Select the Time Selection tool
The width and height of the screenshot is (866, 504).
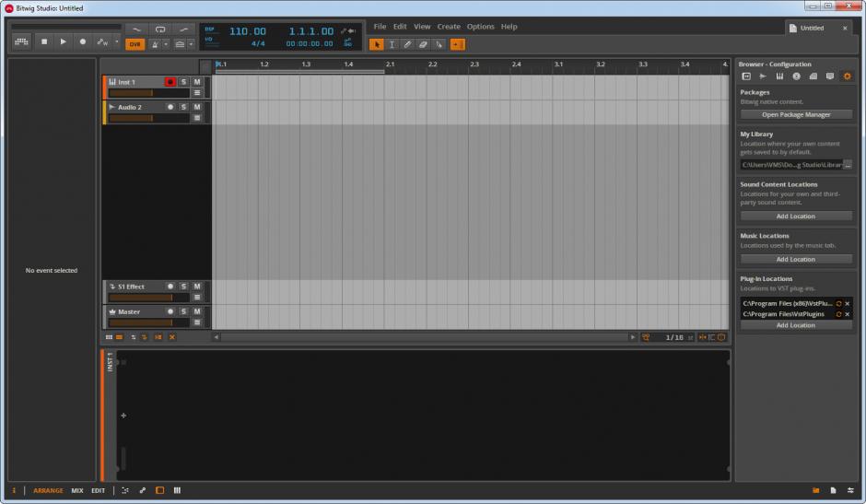click(392, 44)
